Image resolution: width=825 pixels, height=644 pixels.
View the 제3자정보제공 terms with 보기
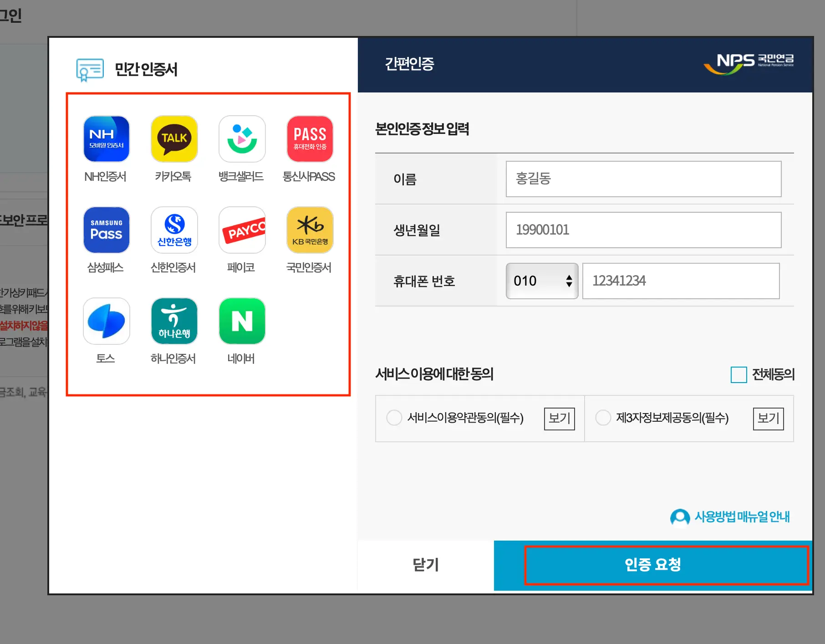click(x=768, y=419)
